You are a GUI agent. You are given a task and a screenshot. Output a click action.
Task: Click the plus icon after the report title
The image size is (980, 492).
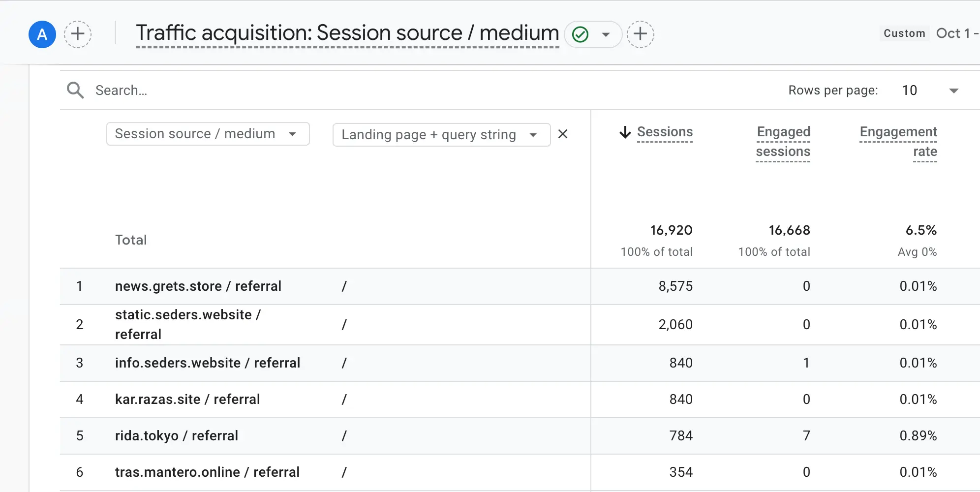pyautogui.click(x=640, y=34)
